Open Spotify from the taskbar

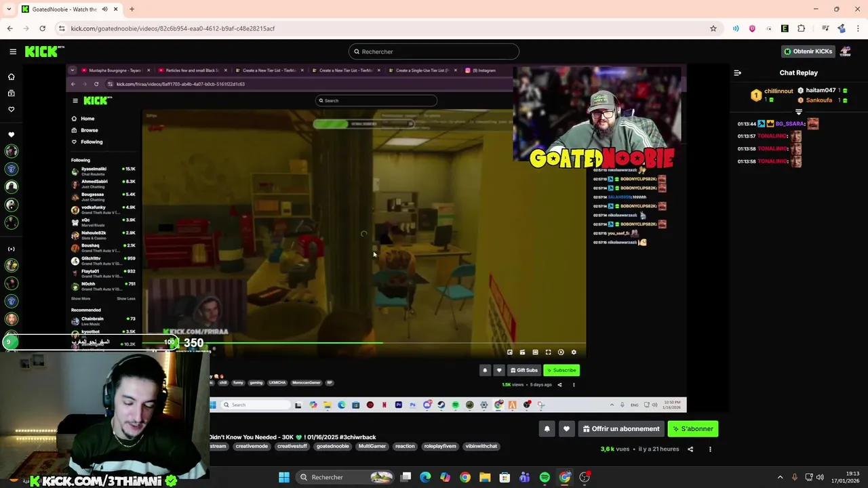(545, 477)
